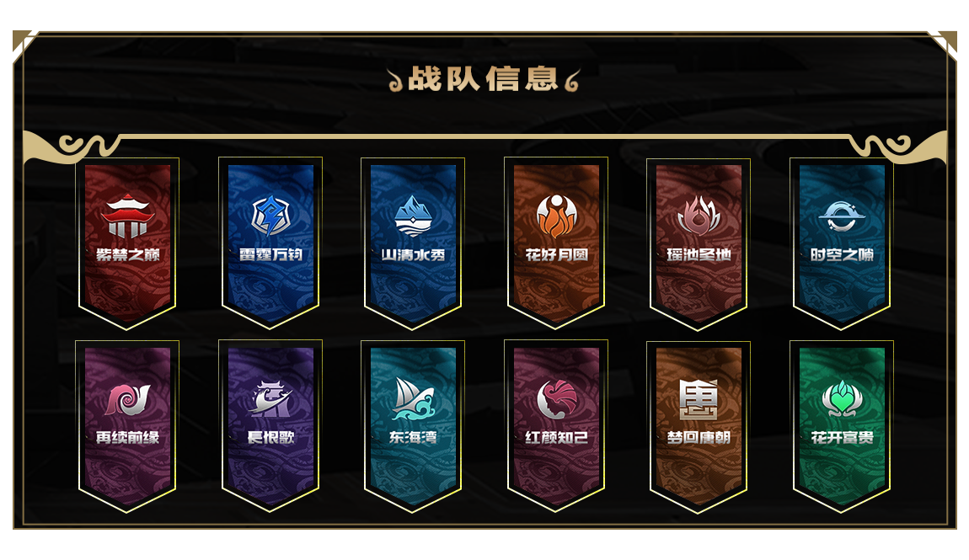Viewport: 969px width, 560px height.
Task: Click the 时空之隙 team name text
Action: 842,254
